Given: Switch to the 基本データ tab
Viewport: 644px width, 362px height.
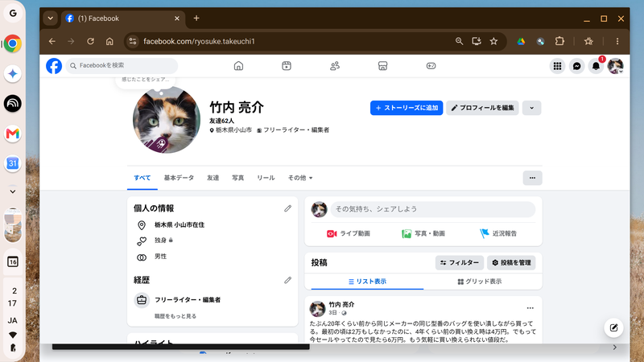Looking at the screenshot, I should click(x=179, y=178).
